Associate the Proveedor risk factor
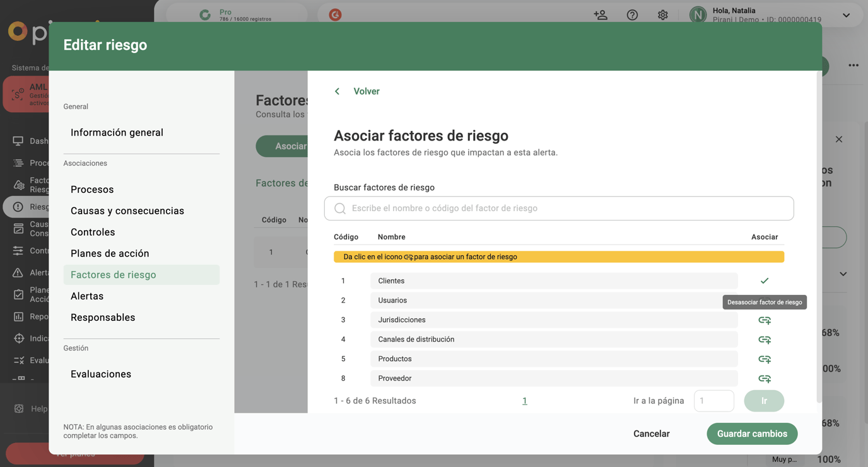 765,379
